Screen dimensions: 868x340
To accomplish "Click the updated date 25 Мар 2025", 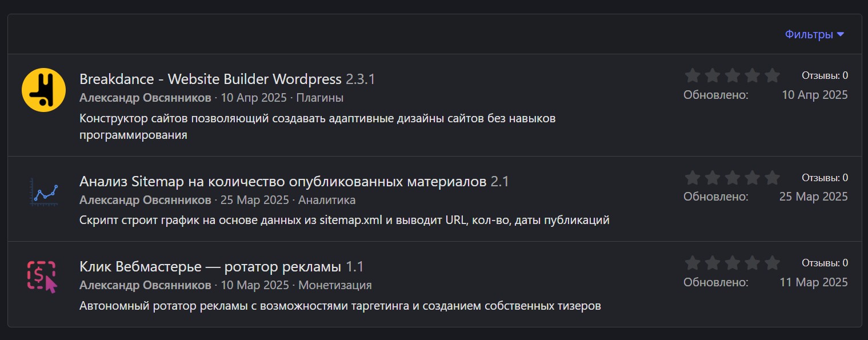I will click(x=814, y=197).
